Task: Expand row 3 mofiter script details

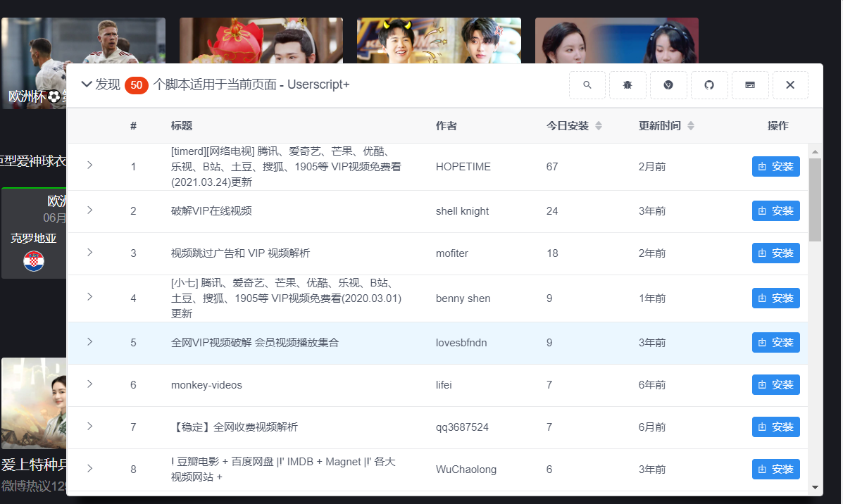Action: coord(89,252)
